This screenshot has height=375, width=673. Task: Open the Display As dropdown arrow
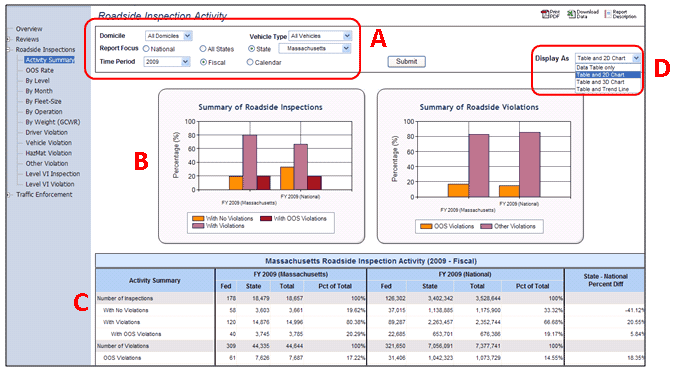coord(636,58)
